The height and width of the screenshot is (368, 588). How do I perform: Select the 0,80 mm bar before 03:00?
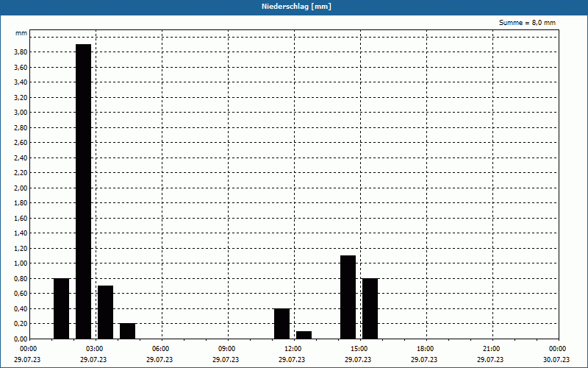click(61, 308)
